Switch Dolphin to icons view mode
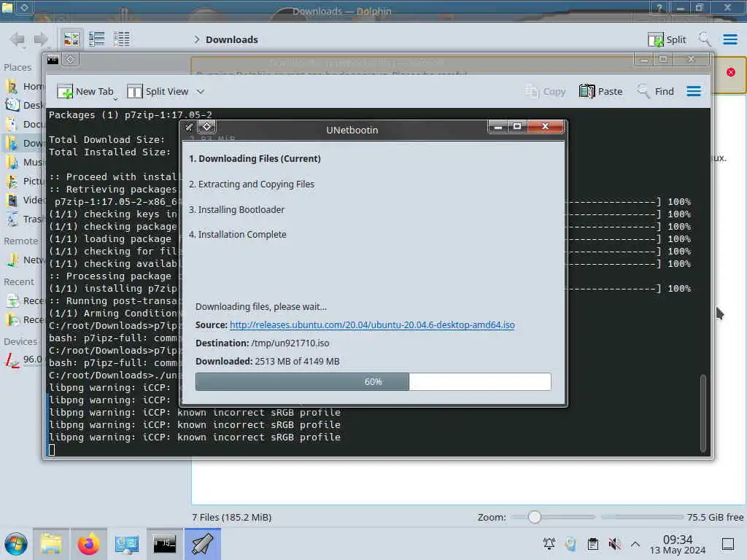The width and height of the screenshot is (747, 560). click(72, 39)
